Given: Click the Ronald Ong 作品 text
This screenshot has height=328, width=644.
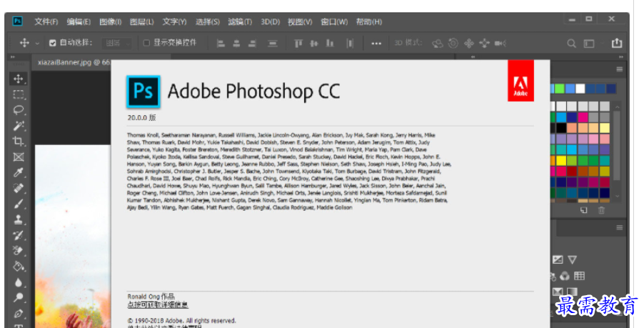Looking at the screenshot, I should point(151,297).
